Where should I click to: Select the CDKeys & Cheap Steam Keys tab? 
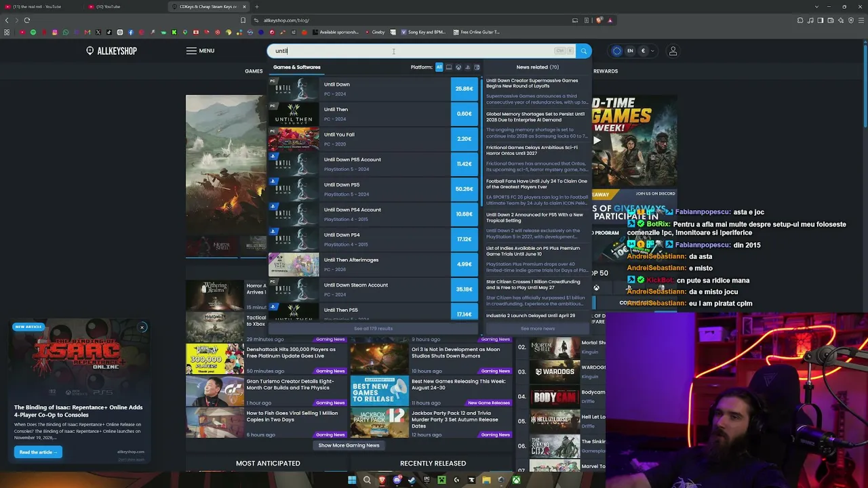[x=209, y=7]
